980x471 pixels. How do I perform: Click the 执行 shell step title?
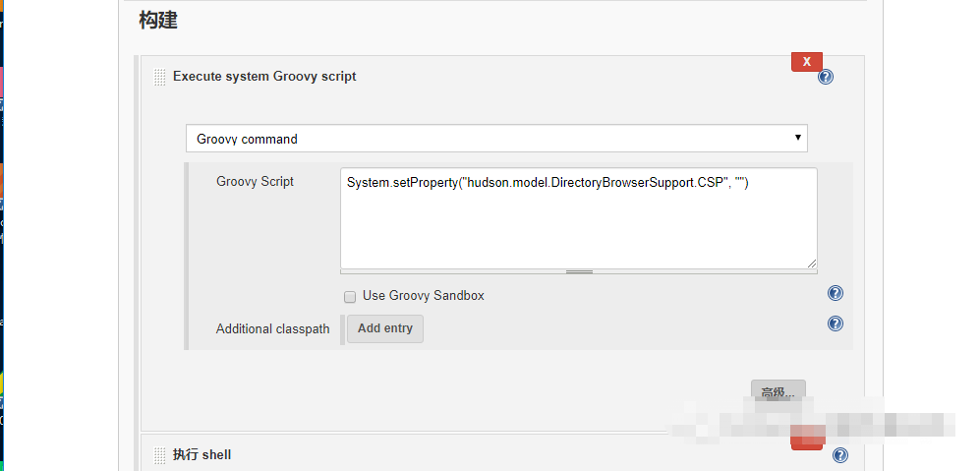coord(202,454)
